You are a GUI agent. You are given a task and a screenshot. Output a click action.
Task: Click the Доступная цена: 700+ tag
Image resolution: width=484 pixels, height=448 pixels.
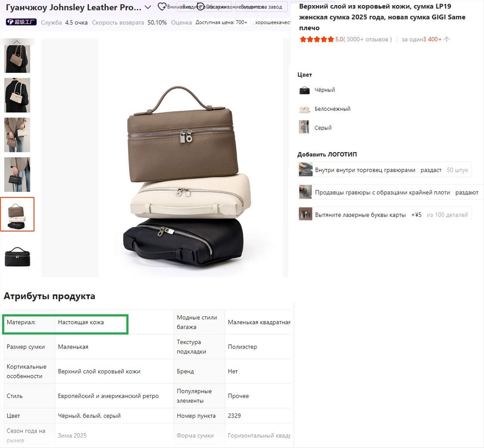(221, 22)
